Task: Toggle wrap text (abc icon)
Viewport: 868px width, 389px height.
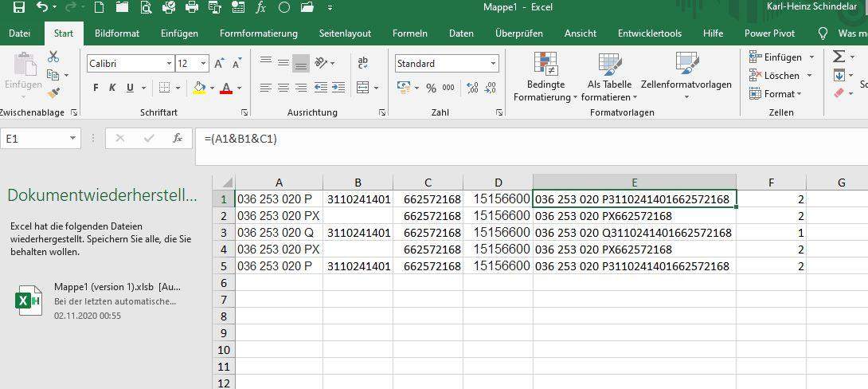Action: click(x=363, y=62)
